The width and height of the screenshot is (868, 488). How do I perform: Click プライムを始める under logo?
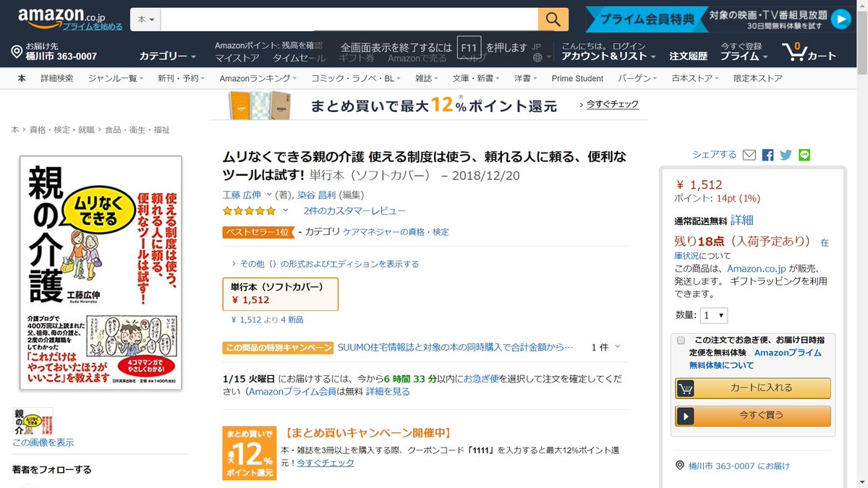click(92, 27)
